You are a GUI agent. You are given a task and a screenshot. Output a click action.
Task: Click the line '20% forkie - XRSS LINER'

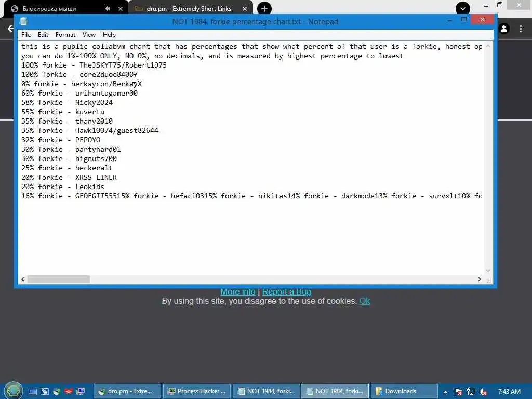(x=69, y=177)
